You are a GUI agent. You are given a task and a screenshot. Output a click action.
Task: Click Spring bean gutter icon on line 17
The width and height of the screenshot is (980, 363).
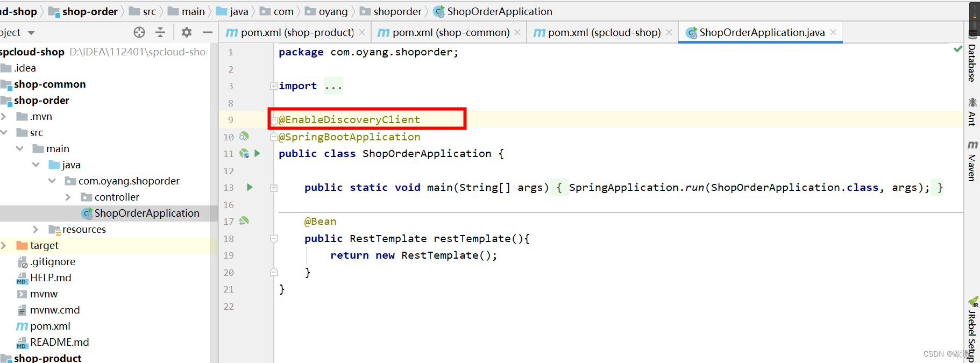[x=244, y=221]
